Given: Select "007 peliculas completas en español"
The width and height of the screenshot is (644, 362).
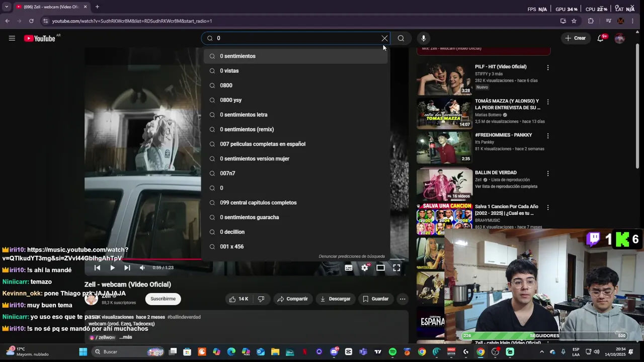Looking at the screenshot, I should click(296, 144).
